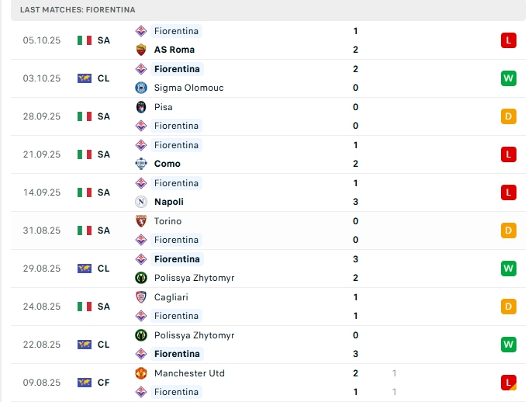
Task: Click the red L badge for Roma match
Action: tap(509, 40)
